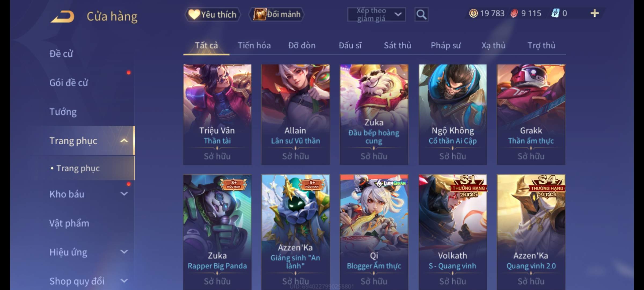Select the Xạ thủ tab
644x290 pixels.
pyautogui.click(x=493, y=45)
